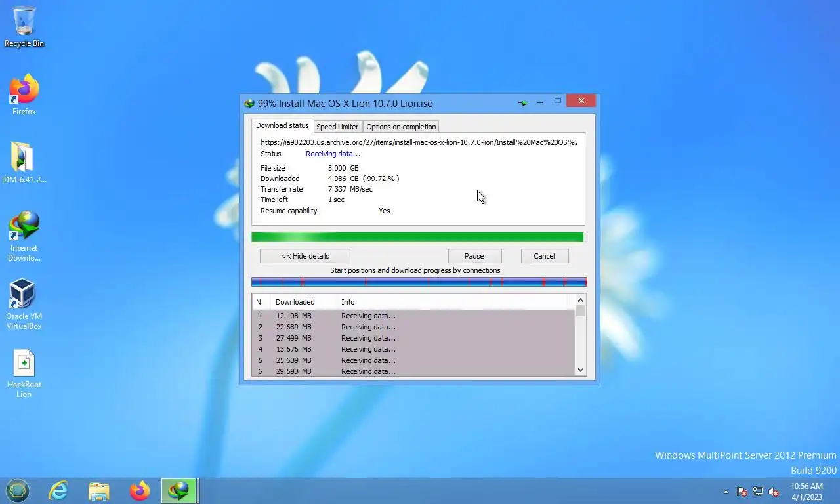Click the 'Receiving data...' status value
Viewport: 840px width, 504px height.
[x=333, y=154]
